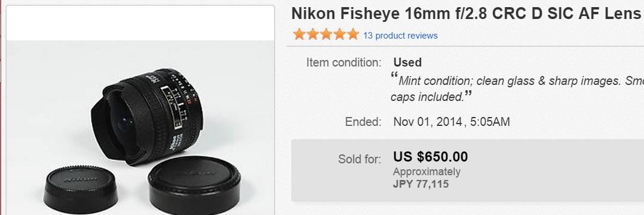The image size is (644, 215).
Task: Click the 'Sold for:' label
Action: tap(359, 159)
